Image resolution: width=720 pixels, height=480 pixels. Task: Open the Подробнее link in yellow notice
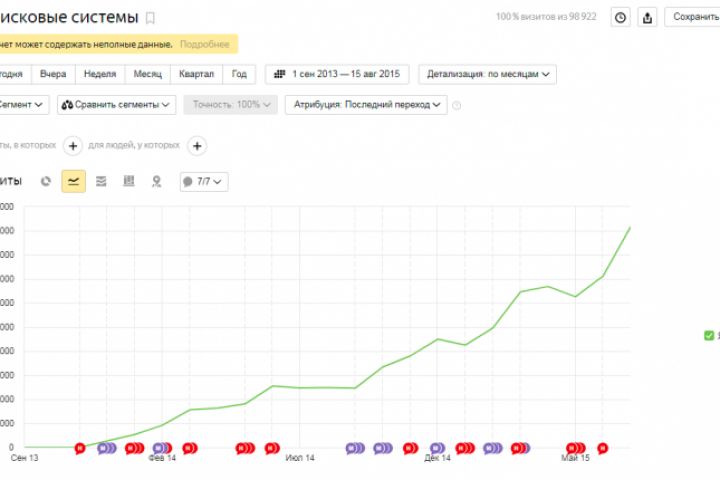click(x=204, y=44)
